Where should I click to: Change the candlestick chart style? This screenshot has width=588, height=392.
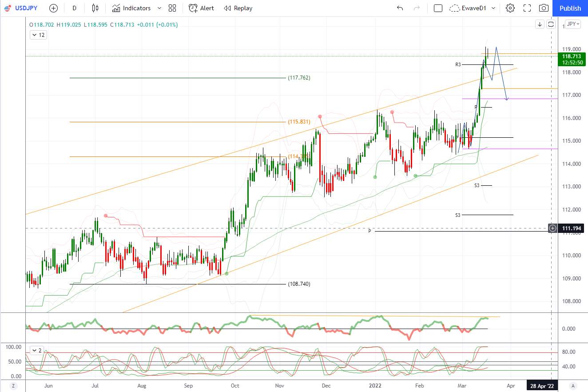pyautogui.click(x=95, y=8)
